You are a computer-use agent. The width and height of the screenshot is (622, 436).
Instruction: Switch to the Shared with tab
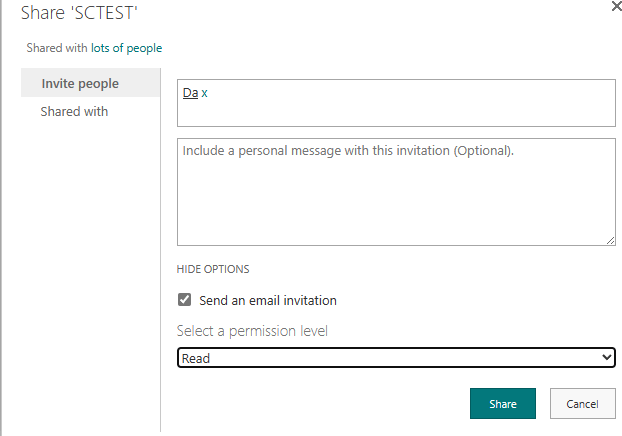[x=74, y=111]
